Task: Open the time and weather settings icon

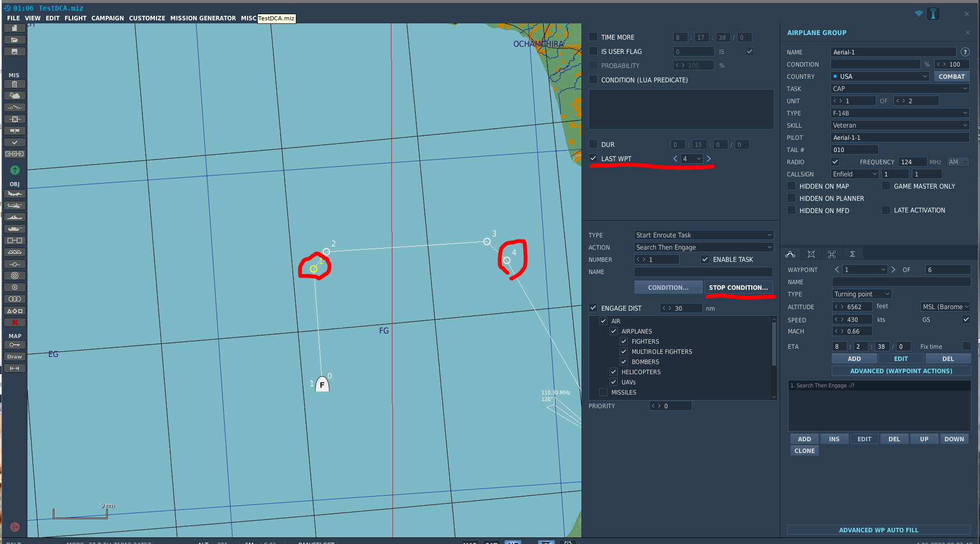Action: click(x=15, y=96)
